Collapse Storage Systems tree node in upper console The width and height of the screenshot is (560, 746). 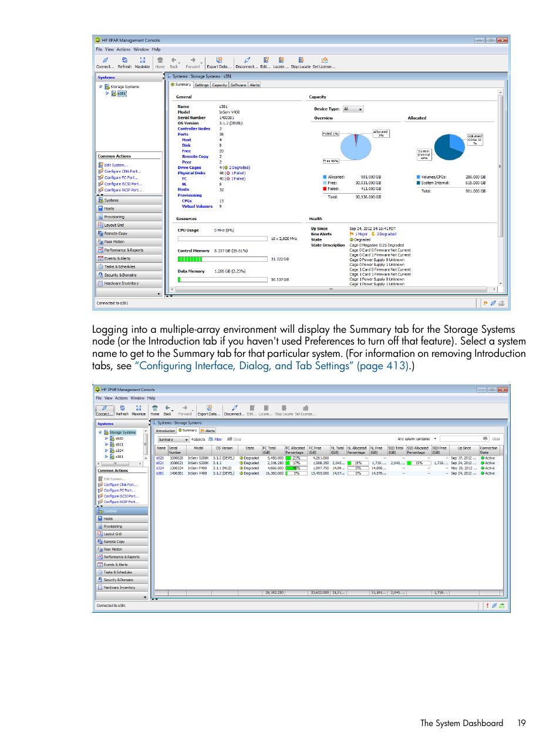point(100,87)
